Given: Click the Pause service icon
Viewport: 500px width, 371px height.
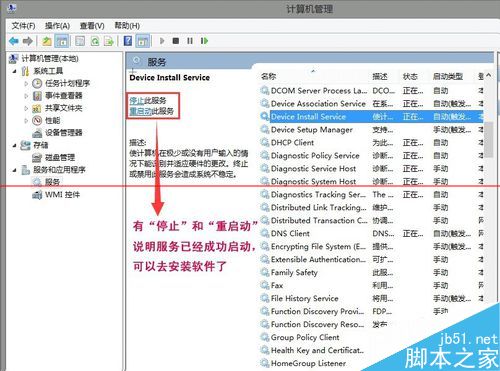Looking at the screenshot, I should 190,41.
